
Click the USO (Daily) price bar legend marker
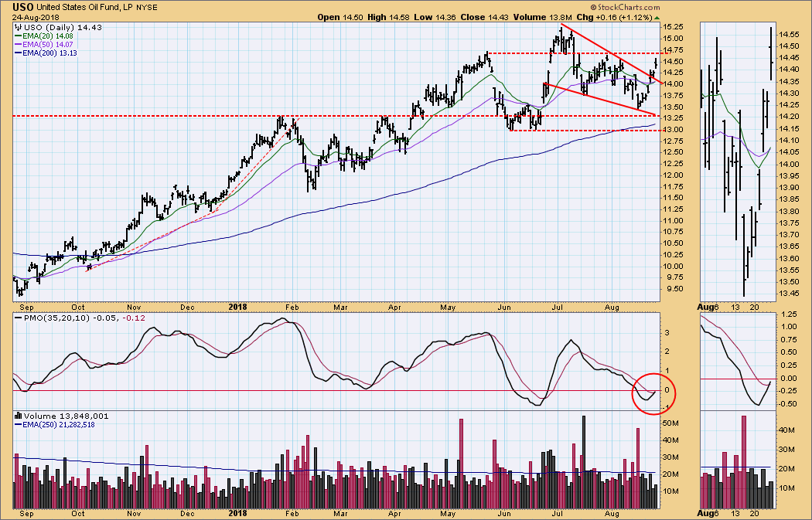[19, 27]
